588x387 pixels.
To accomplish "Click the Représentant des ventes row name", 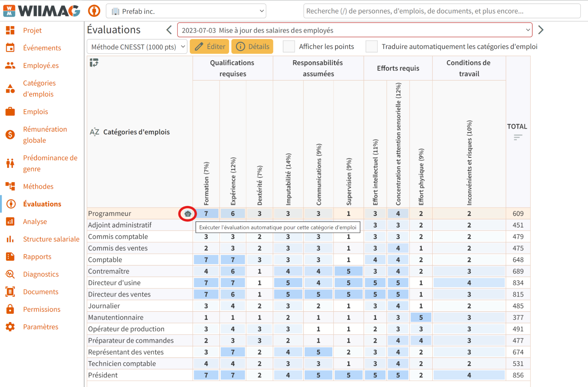I will 126,352.
